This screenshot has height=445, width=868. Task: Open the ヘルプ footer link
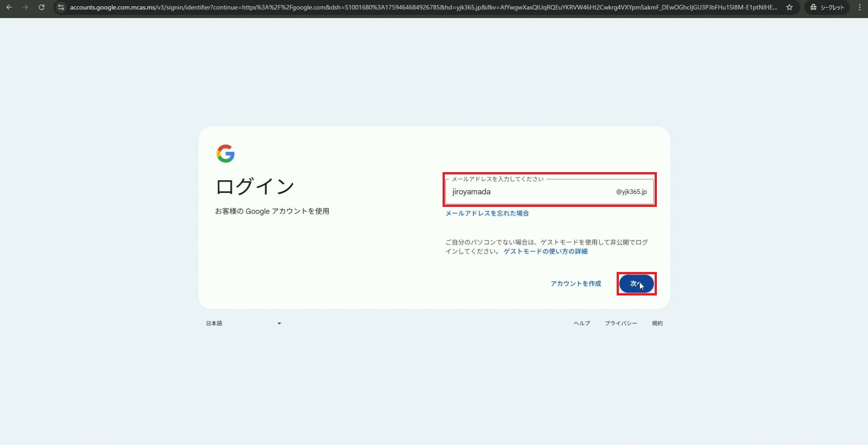(x=582, y=323)
